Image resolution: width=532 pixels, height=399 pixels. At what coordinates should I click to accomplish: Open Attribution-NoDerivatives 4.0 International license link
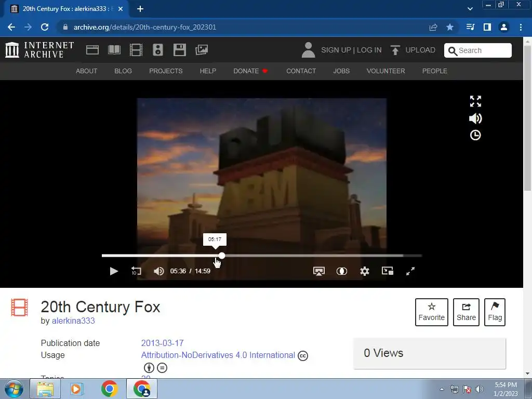click(x=218, y=355)
